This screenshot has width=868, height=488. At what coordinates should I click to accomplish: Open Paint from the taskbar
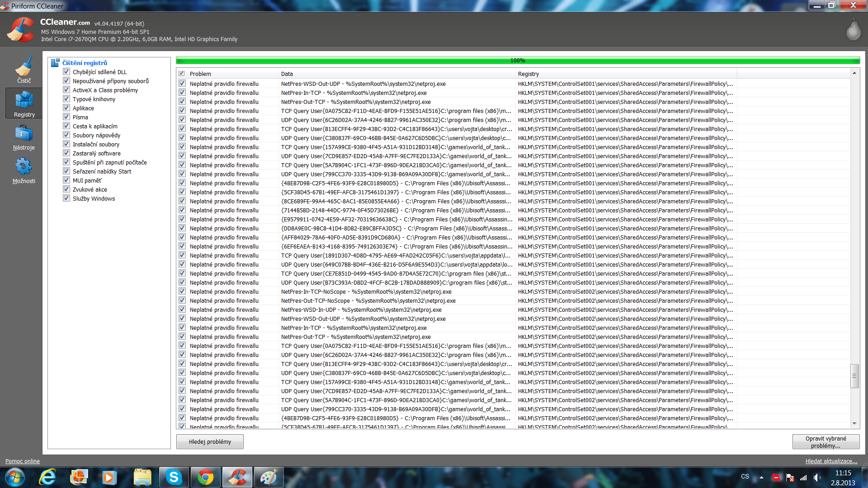coord(269,477)
